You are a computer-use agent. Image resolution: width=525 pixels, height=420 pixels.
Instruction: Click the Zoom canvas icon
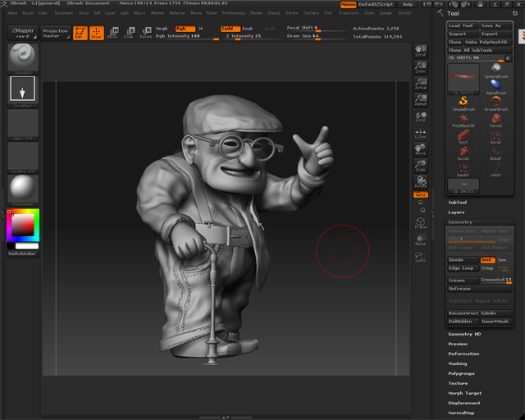421,67
